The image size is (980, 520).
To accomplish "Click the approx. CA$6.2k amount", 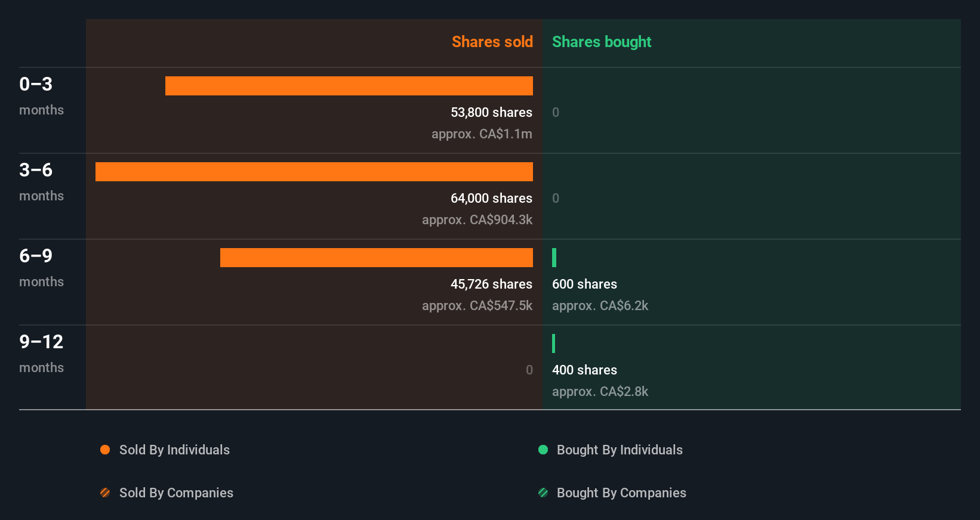I will (600, 306).
